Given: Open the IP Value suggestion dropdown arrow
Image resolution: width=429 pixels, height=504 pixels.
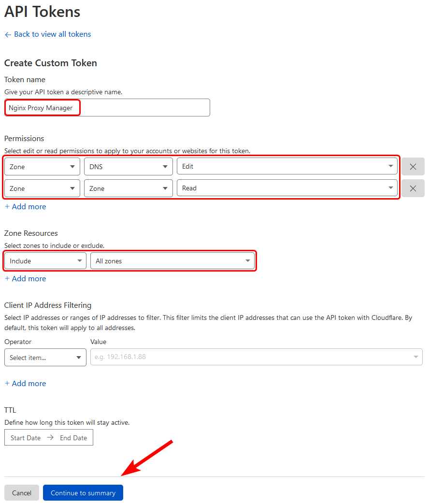Looking at the screenshot, I should 415,357.
